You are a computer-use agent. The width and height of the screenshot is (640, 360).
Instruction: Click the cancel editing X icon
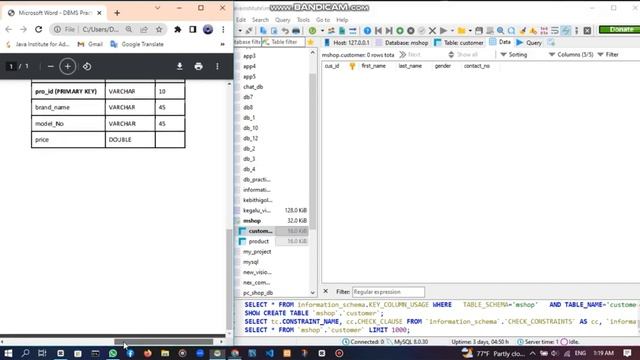click(432, 31)
